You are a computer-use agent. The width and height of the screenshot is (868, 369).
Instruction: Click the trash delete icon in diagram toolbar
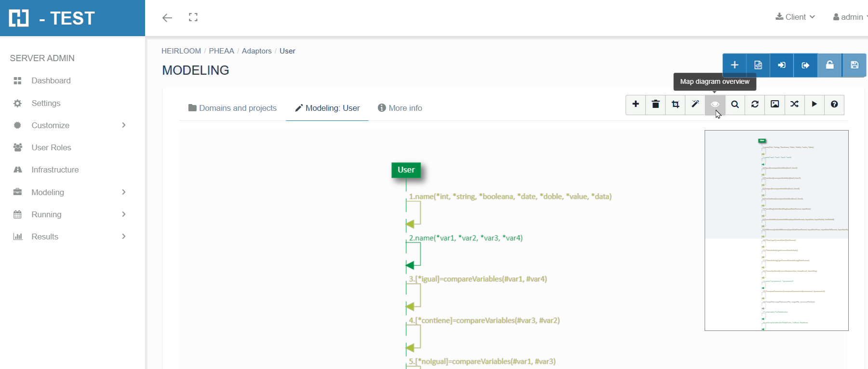[655, 105]
